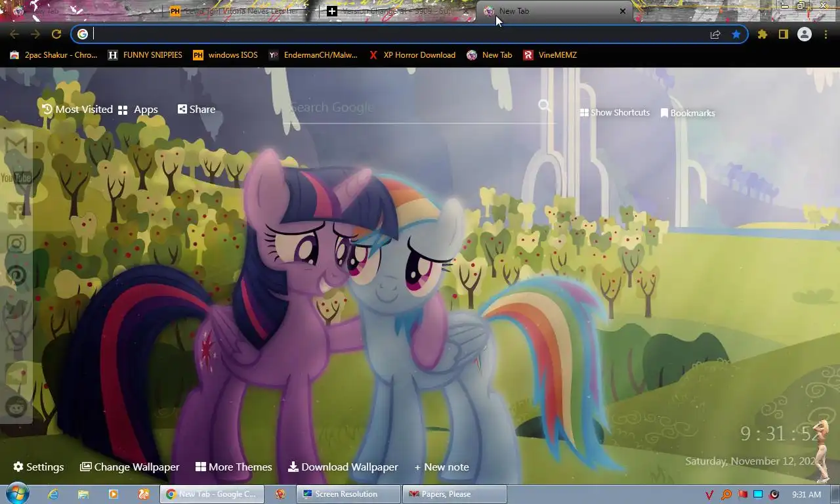840x504 pixels.
Task: Open the EndermanCH/Malw... bookmark
Action: (313, 55)
